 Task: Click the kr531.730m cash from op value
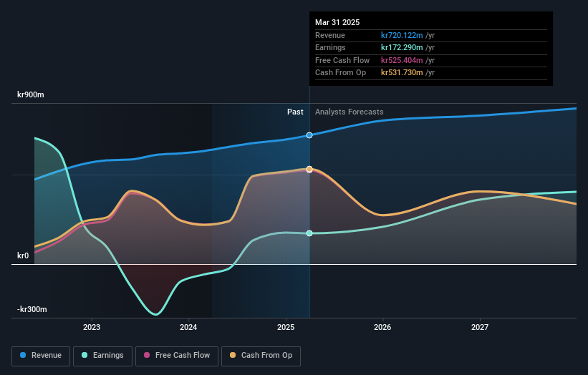(x=402, y=73)
